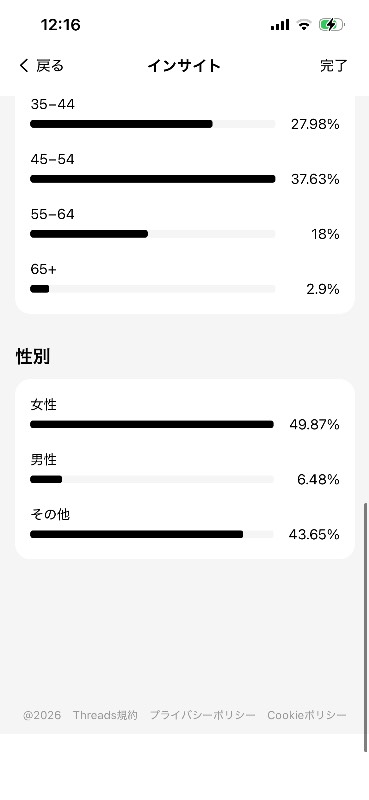This screenshot has height=800, width=369.
Task: Select the 65+ age group bar
Action: pos(153,289)
